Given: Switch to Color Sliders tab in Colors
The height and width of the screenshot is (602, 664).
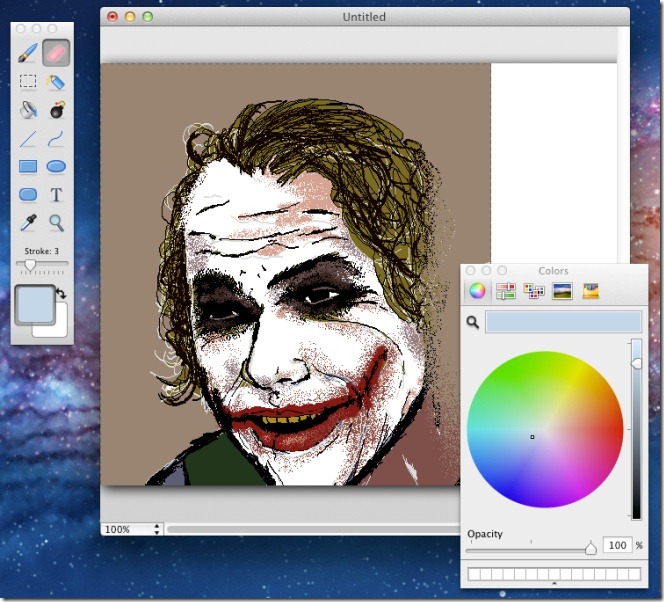Looking at the screenshot, I should [x=505, y=291].
